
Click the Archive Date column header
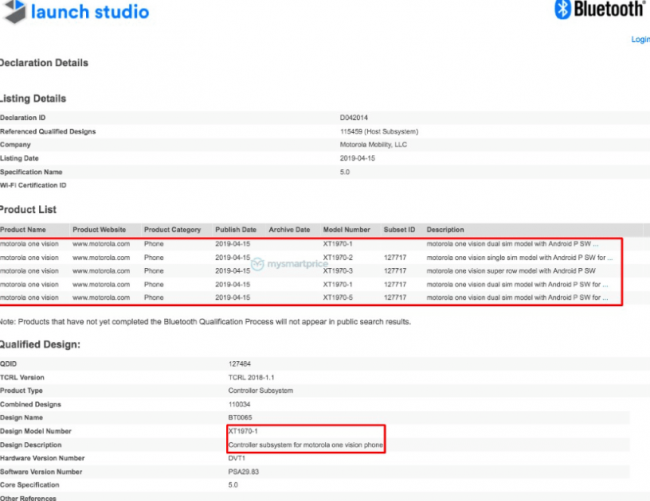[289, 230]
